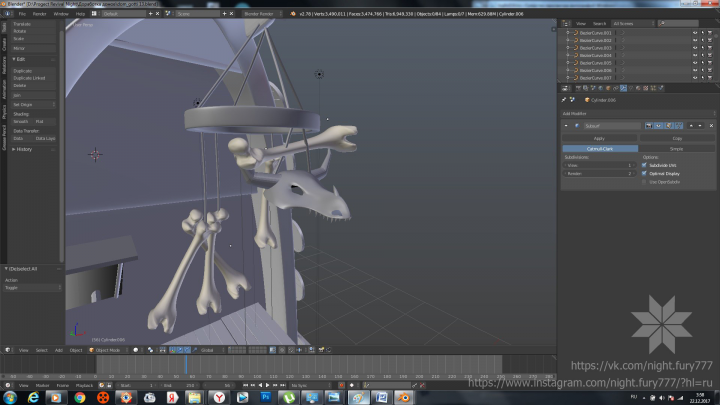The height and width of the screenshot is (405, 720).
Task: Jump to timeline end frame button
Action: 282,385
